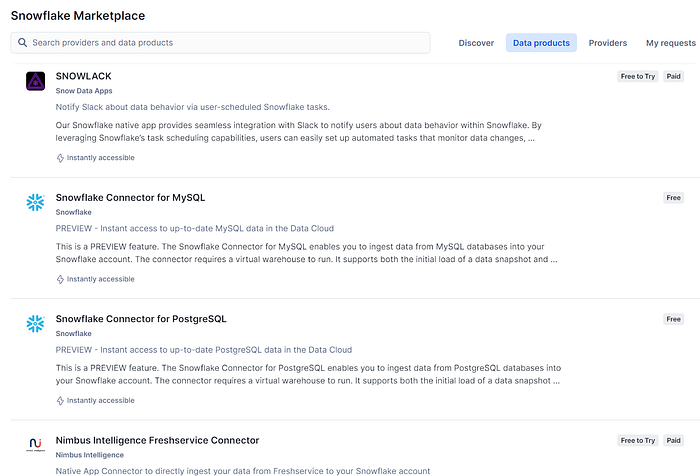
Task: Click the SNOWLACK product logo
Action: [x=36, y=82]
